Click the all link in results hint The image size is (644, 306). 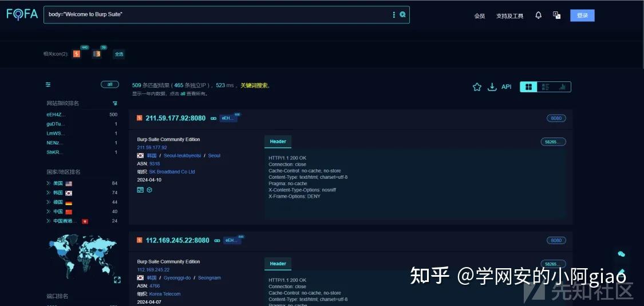coord(183,94)
